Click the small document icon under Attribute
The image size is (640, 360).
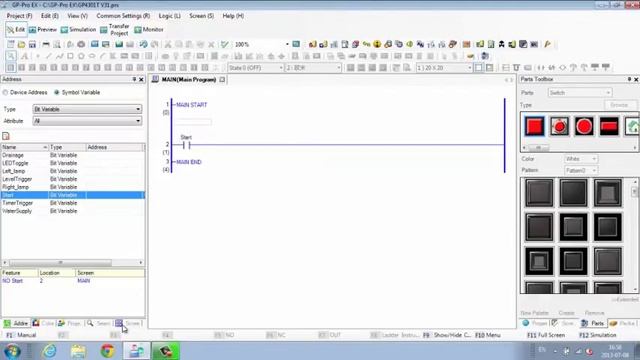pos(6,136)
